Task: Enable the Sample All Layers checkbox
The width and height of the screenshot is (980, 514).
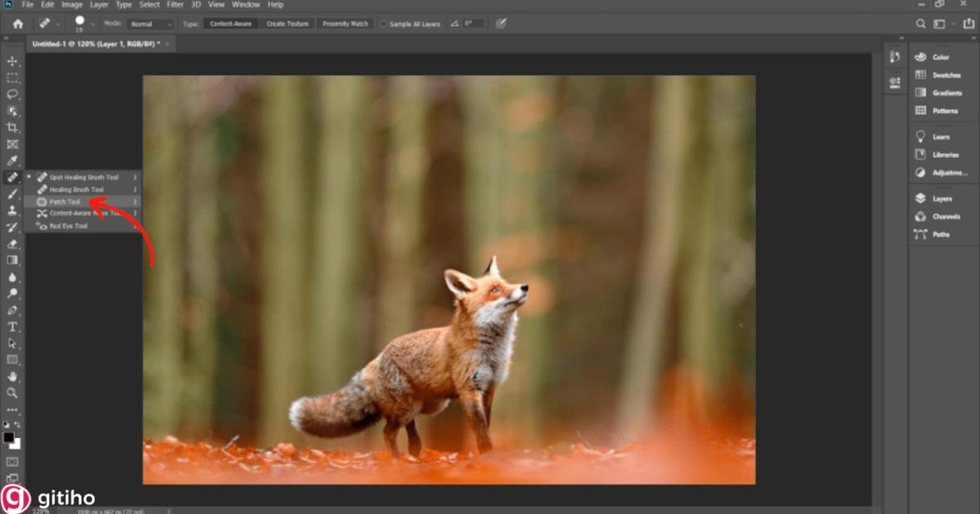Action: click(382, 23)
